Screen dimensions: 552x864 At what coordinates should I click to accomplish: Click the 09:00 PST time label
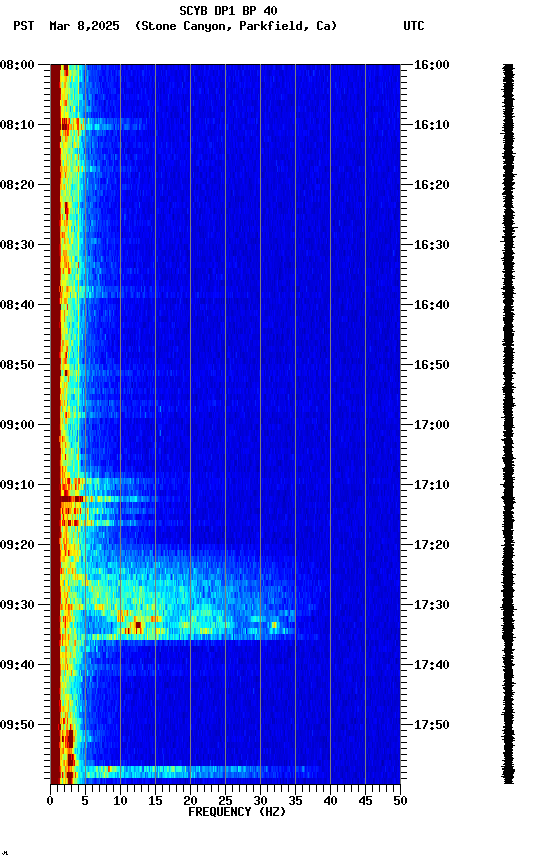(x=17, y=425)
